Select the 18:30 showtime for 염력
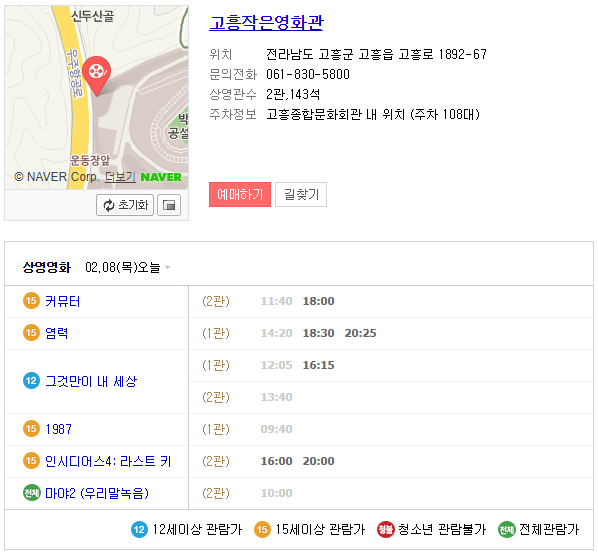Screen dimensions: 598x553 [x=318, y=333]
